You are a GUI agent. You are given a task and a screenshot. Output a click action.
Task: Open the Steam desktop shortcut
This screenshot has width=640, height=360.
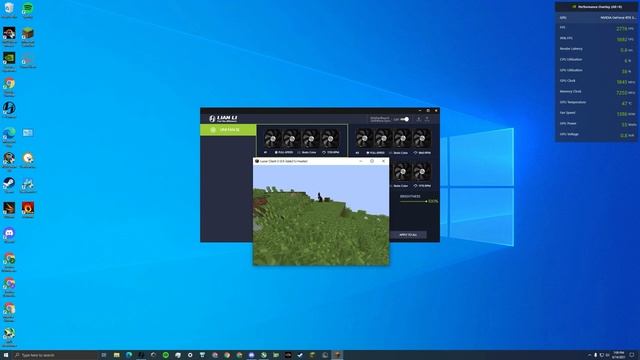tap(9, 185)
